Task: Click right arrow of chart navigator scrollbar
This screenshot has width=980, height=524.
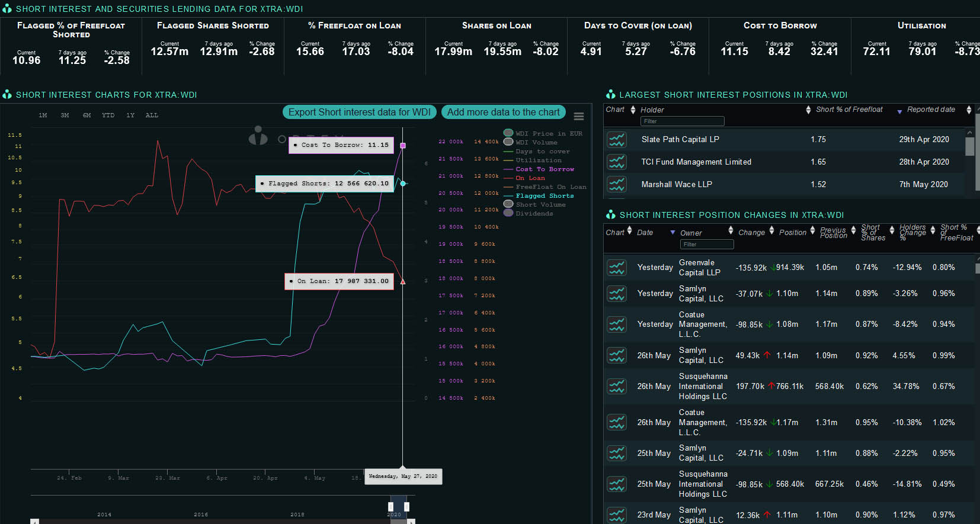Action: (411, 522)
